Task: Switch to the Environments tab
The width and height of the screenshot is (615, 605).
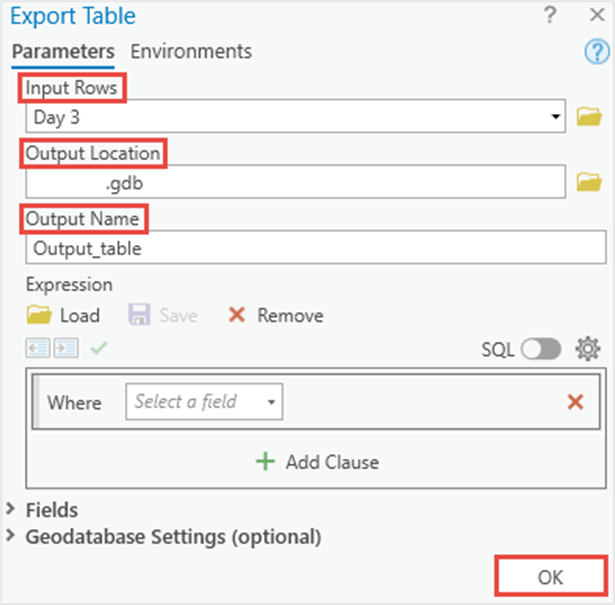Action: pyautogui.click(x=191, y=51)
